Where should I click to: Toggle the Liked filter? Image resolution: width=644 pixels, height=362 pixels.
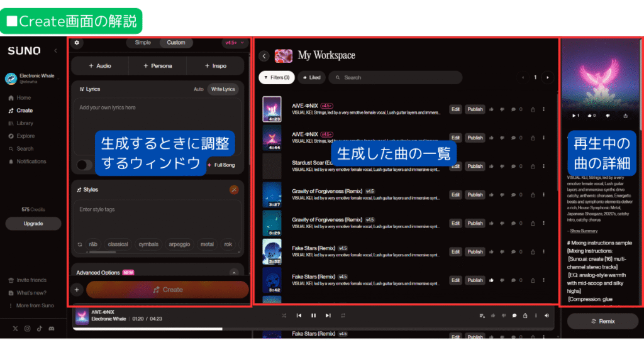[312, 77]
